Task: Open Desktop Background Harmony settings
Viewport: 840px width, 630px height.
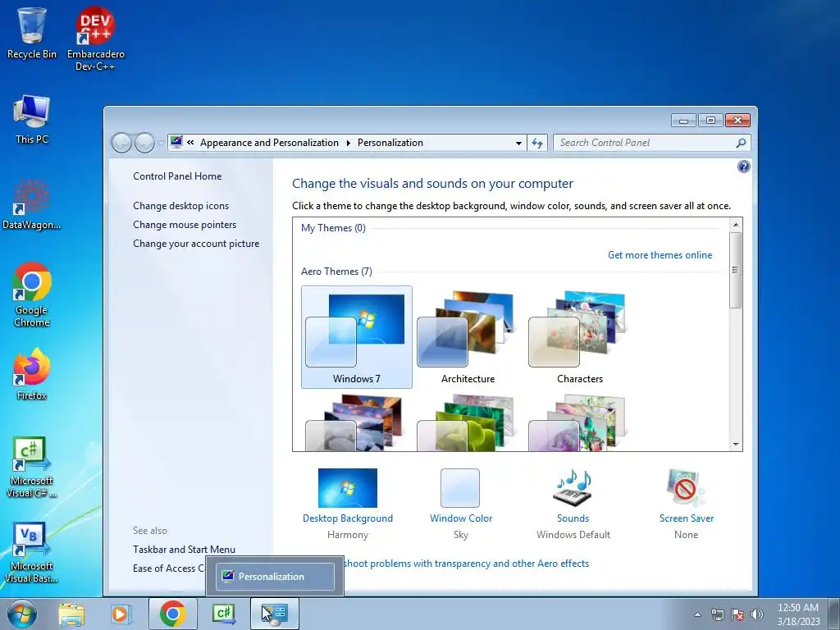Action: point(348,504)
